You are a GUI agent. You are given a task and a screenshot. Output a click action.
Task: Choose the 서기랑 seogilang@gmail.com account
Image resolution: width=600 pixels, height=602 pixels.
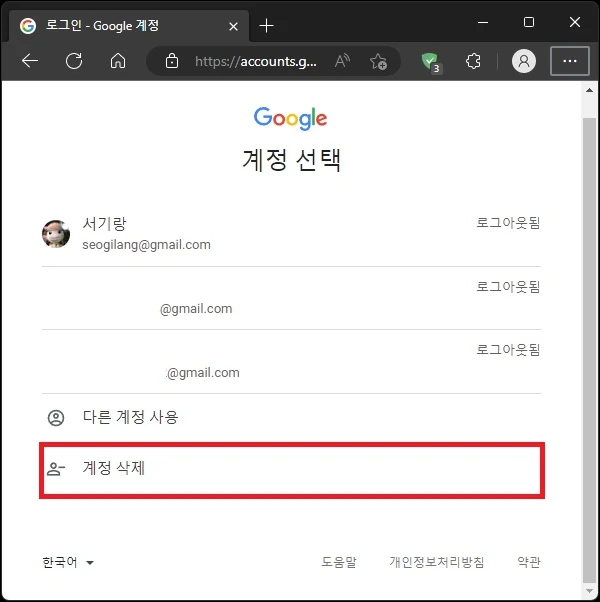[x=291, y=234]
